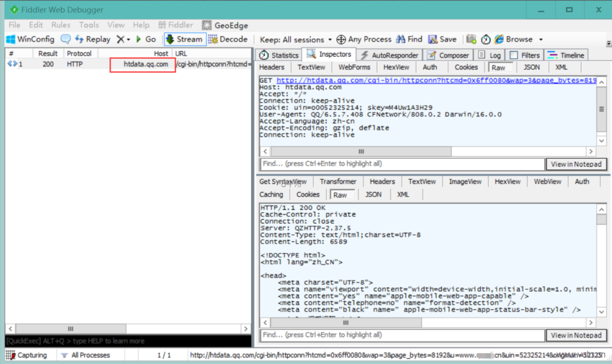Click the camera screenshot icon
Viewport: 612px width, 364px height.
(x=471, y=39)
